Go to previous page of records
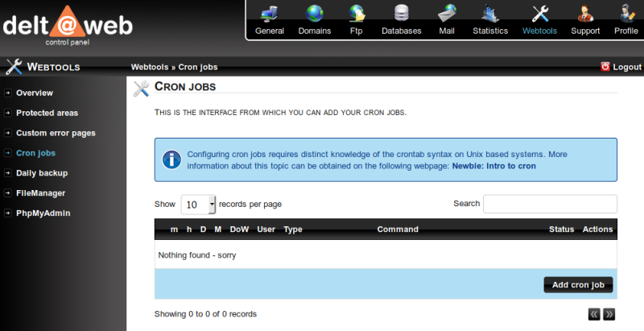The height and width of the screenshot is (331, 644). pos(594,314)
